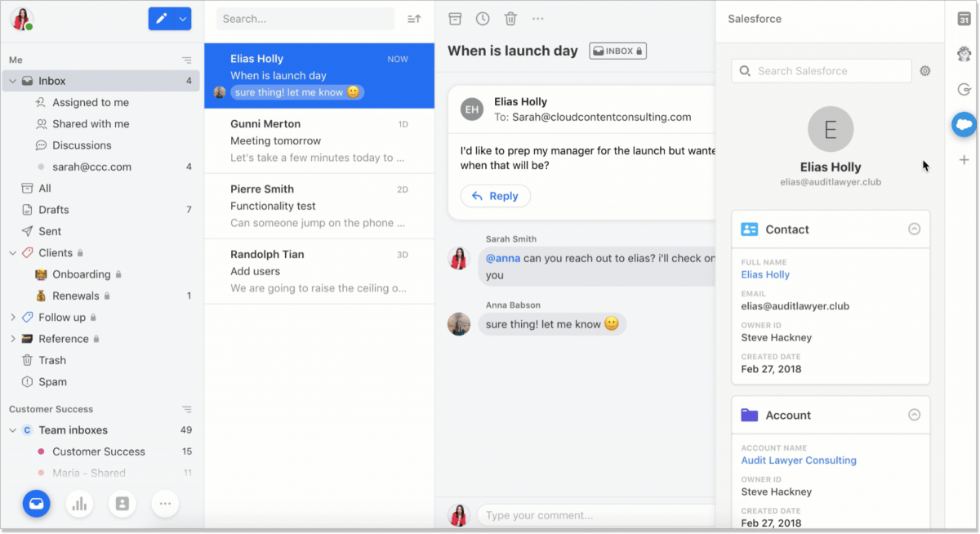Open Salesforce search settings gear

924,70
